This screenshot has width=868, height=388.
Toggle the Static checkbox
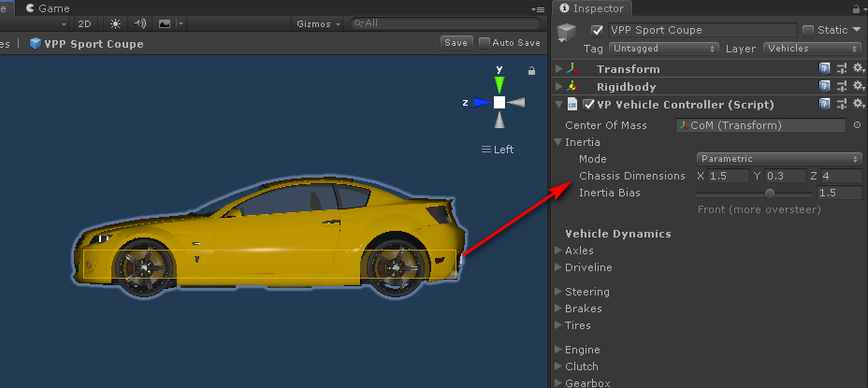click(x=808, y=31)
